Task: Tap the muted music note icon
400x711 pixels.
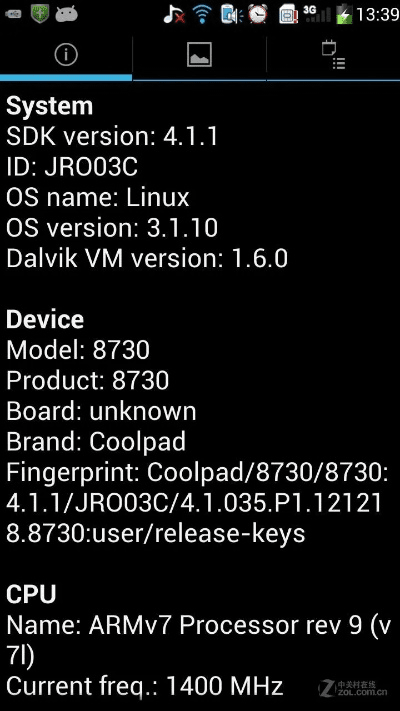Action: [174, 14]
